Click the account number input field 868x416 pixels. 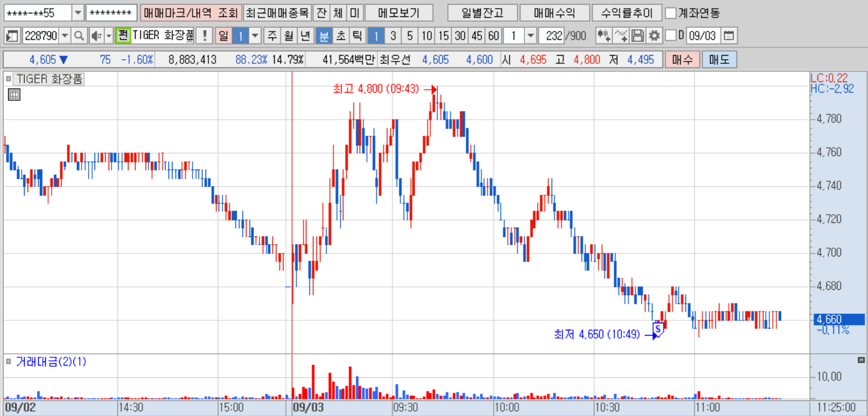click(x=38, y=13)
